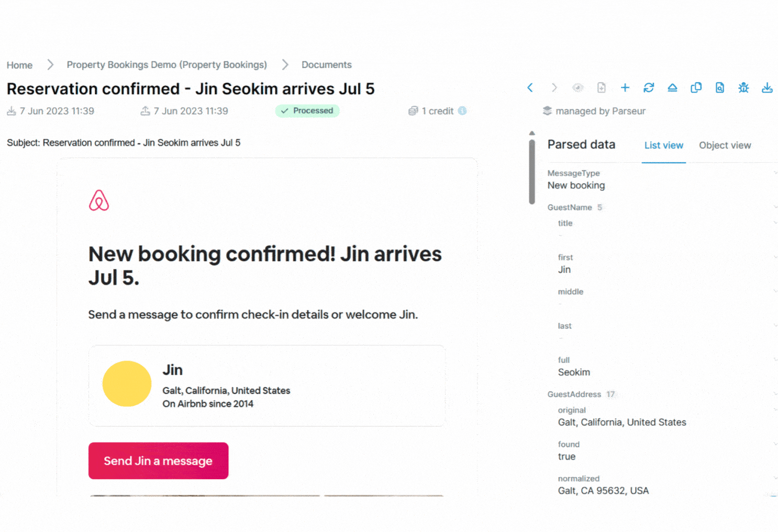The width and height of the screenshot is (778, 532).
Task: Click Send Jin a message button
Action: (x=158, y=461)
